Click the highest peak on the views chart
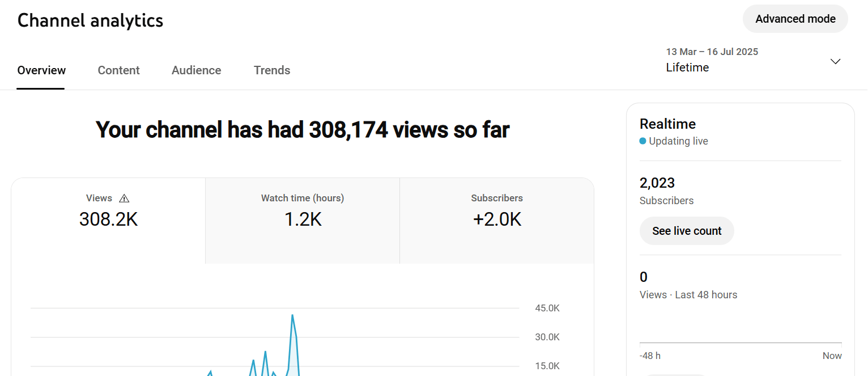 292,315
